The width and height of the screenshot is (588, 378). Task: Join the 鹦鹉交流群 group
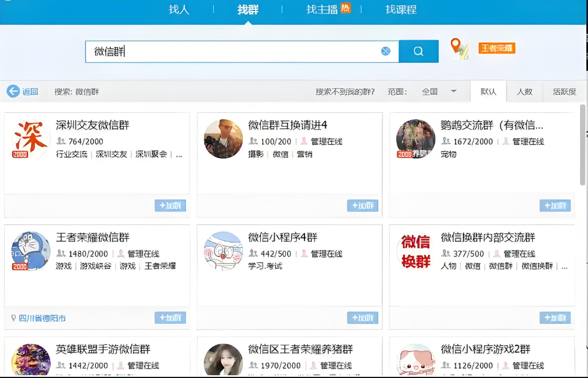(x=555, y=206)
